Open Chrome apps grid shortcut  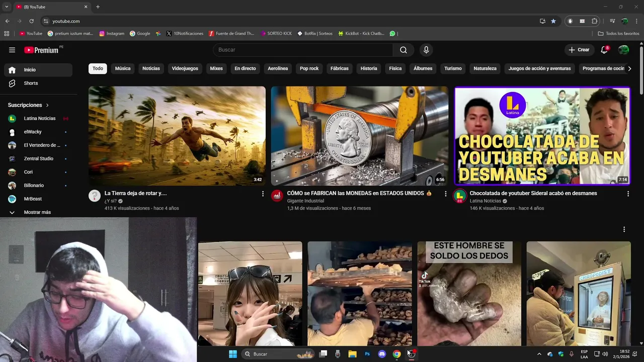pos(7,34)
